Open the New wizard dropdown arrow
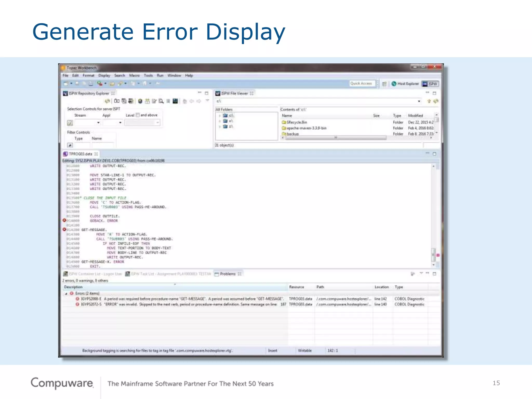The width and height of the screenshot is (532, 399). point(71,83)
